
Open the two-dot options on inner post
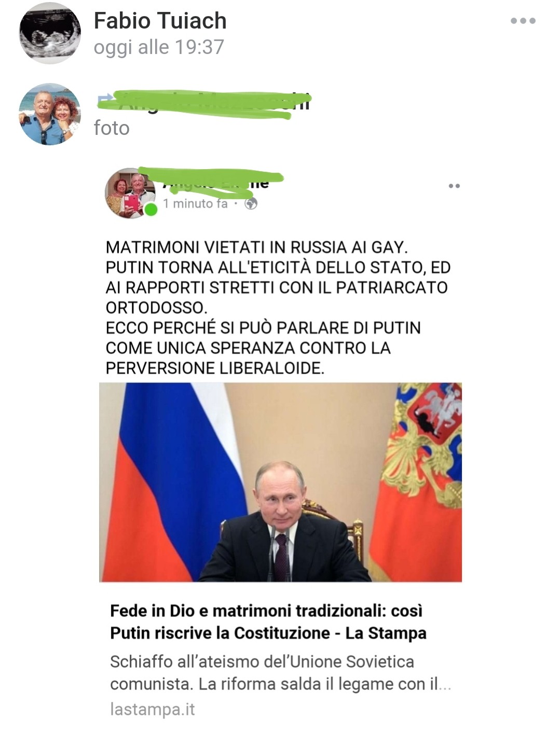pyautogui.click(x=454, y=186)
